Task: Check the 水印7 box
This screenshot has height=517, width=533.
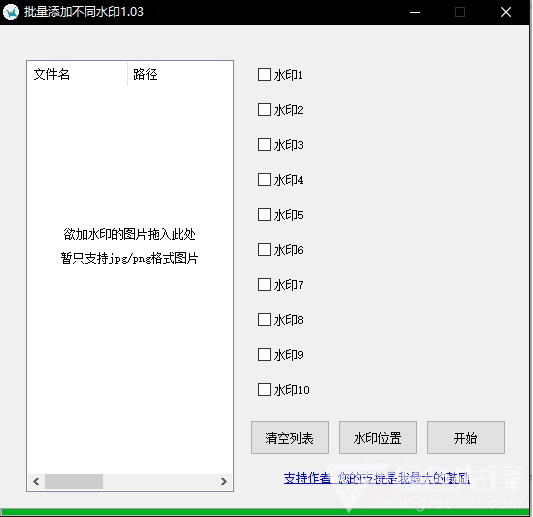Action: point(264,285)
